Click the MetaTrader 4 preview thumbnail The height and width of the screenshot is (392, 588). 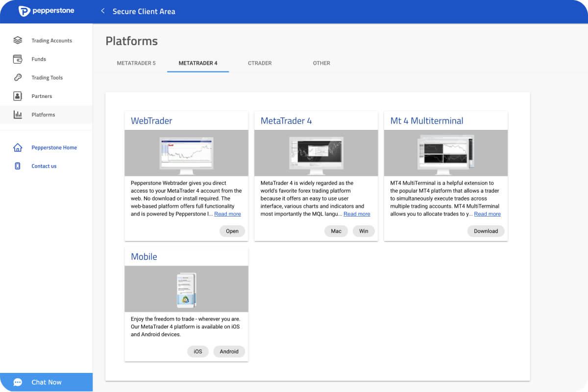coord(316,153)
